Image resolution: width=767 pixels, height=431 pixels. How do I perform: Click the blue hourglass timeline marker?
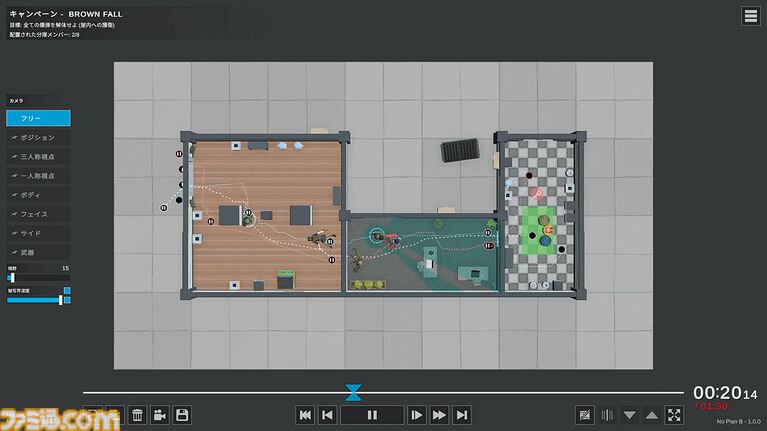click(x=353, y=392)
